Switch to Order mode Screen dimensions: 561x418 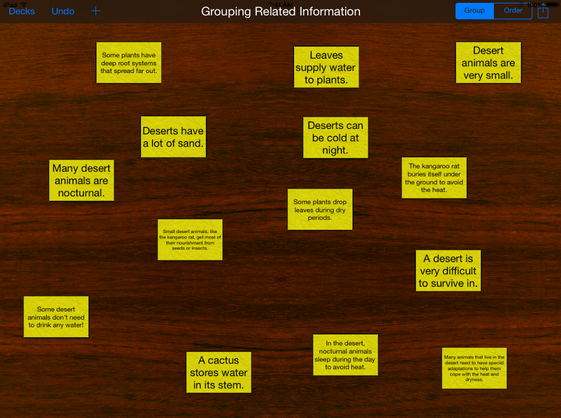coord(513,11)
